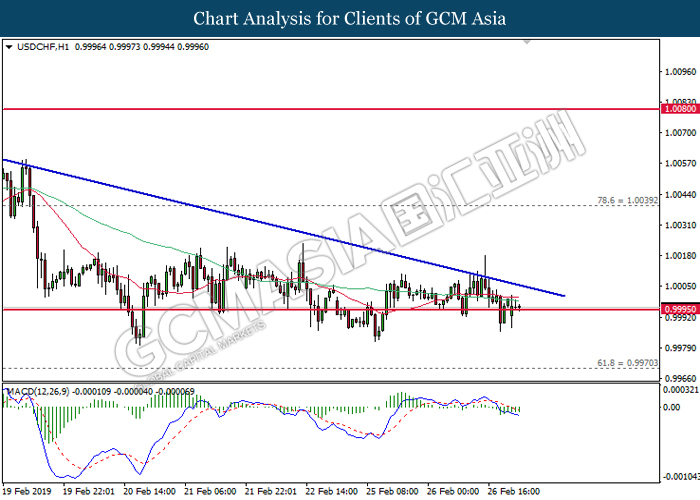Click the chart title mentioning GCM Asia
The image size is (700, 500).
(349, 18)
